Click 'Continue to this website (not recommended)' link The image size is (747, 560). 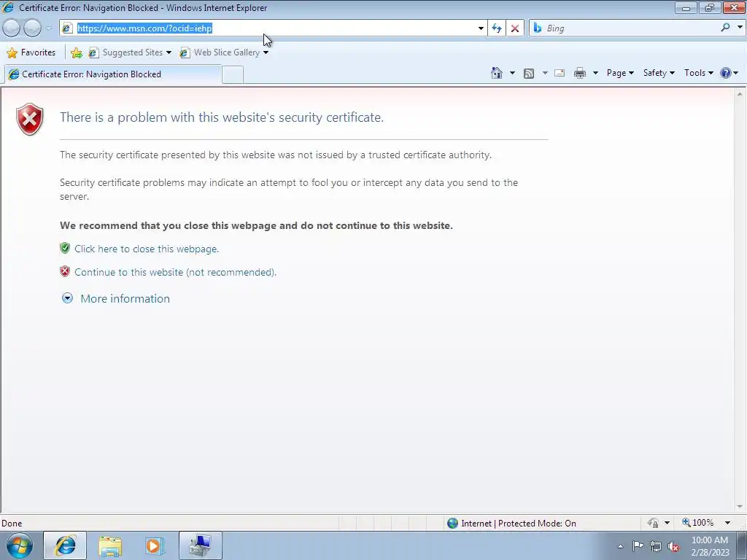pos(175,272)
